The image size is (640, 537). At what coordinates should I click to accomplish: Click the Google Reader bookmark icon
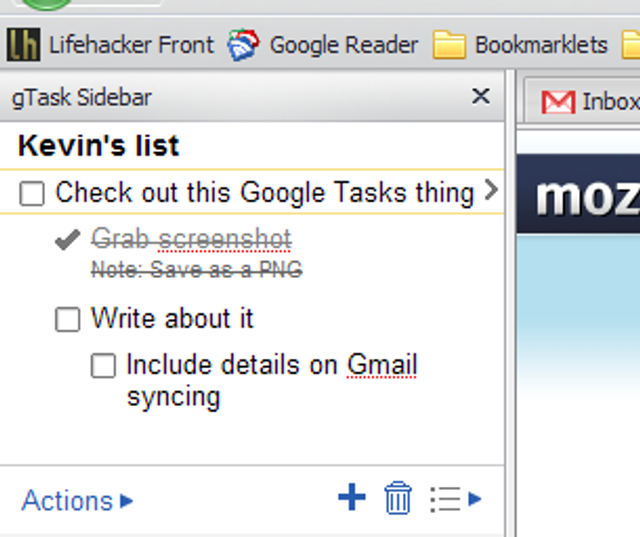[243, 45]
